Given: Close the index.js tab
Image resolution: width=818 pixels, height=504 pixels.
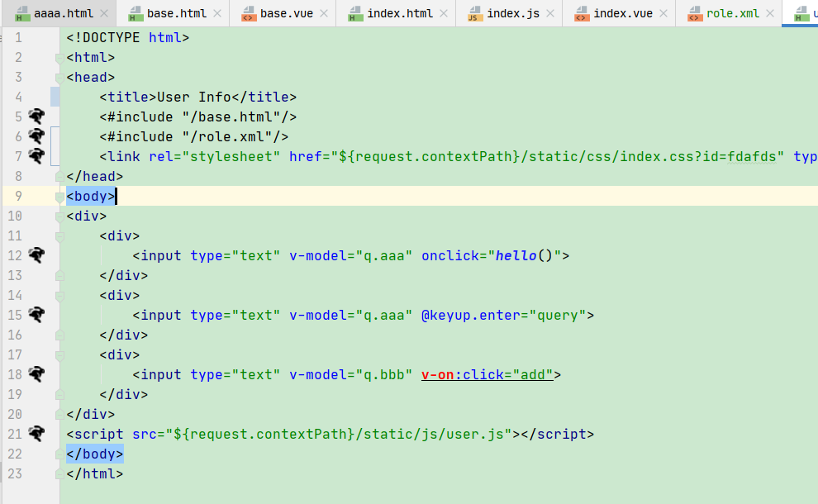Looking at the screenshot, I should click(x=550, y=13).
